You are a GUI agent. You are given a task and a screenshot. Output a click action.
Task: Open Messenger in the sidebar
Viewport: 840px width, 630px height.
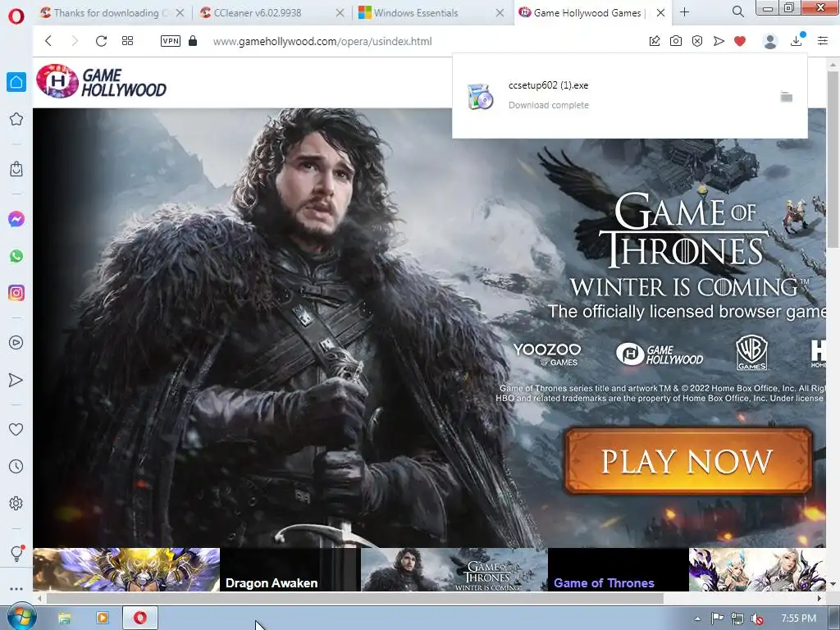(16, 219)
